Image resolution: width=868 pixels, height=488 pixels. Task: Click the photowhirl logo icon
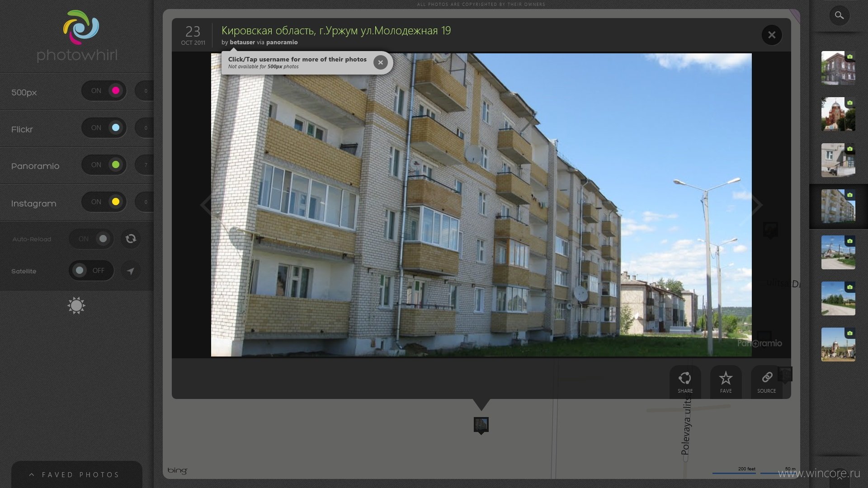click(81, 27)
